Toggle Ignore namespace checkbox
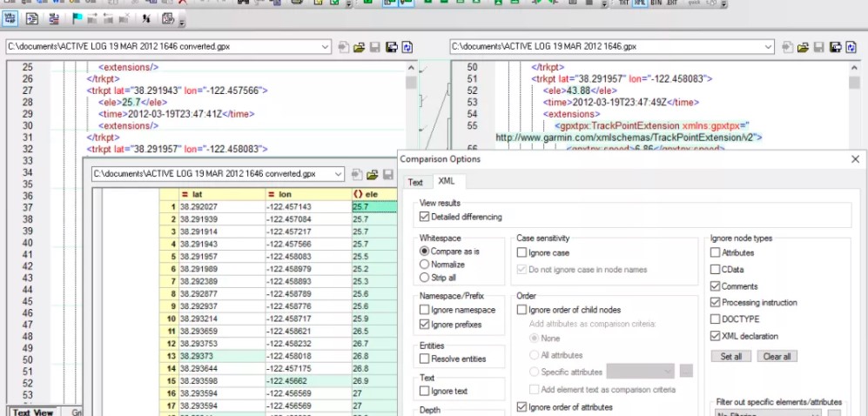868x416 pixels. pyautogui.click(x=425, y=310)
